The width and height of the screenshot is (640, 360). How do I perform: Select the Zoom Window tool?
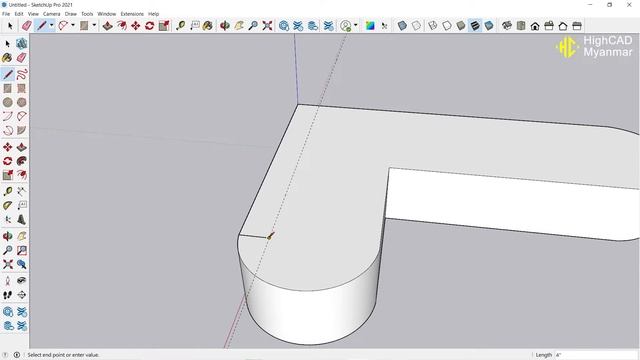[x=22, y=250]
